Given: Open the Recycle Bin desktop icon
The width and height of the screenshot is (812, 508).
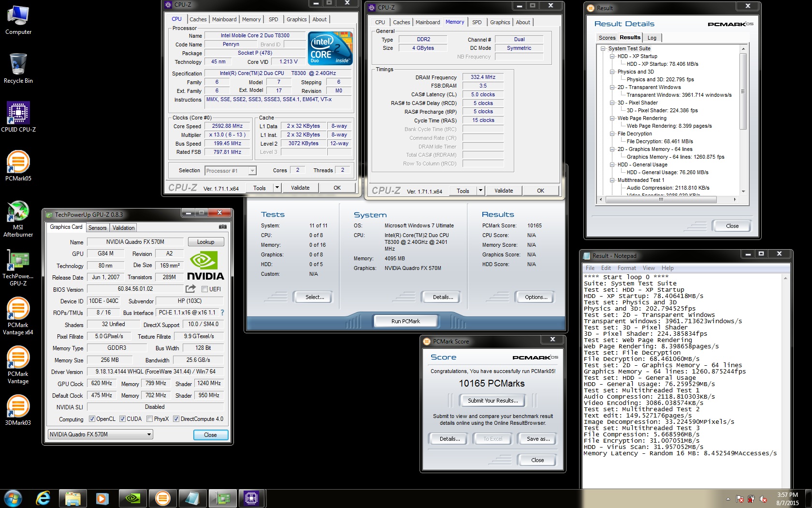Looking at the screenshot, I should tap(18, 69).
